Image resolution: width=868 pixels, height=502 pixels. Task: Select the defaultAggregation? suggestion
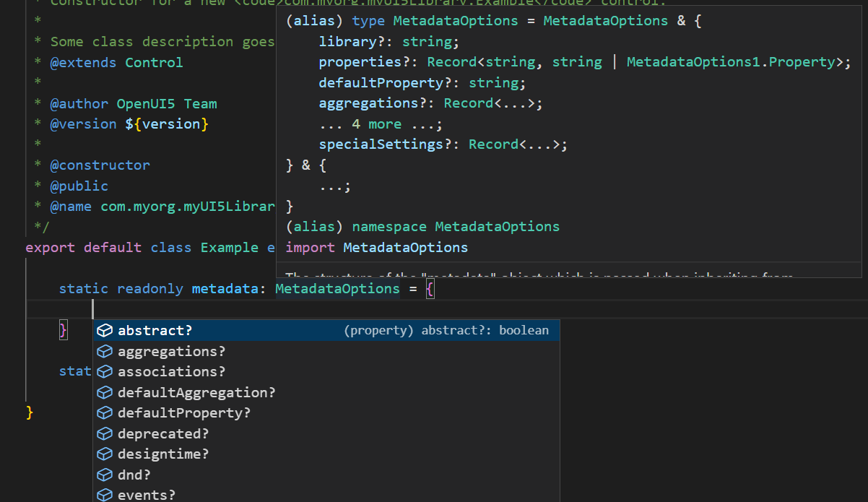(x=326, y=393)
